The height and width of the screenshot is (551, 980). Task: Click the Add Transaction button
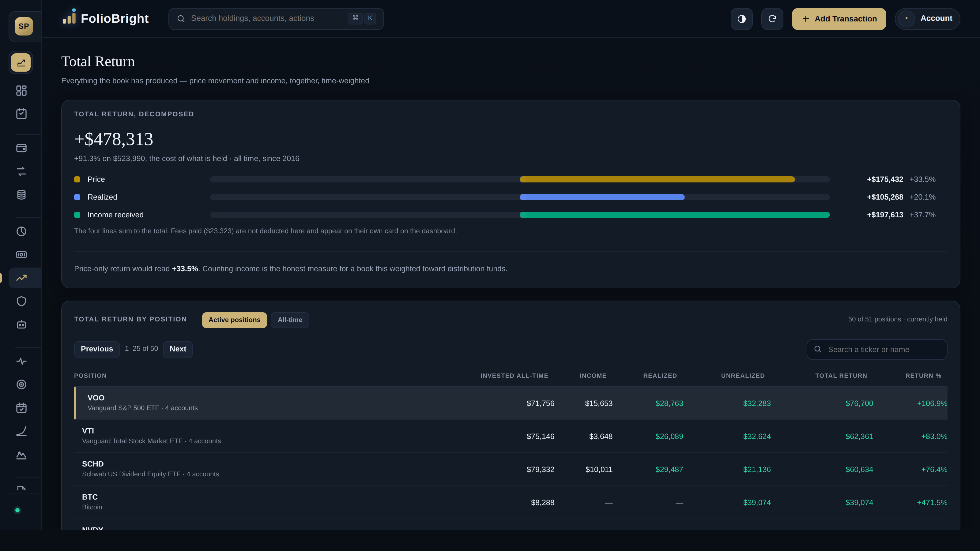click(839, 19)
